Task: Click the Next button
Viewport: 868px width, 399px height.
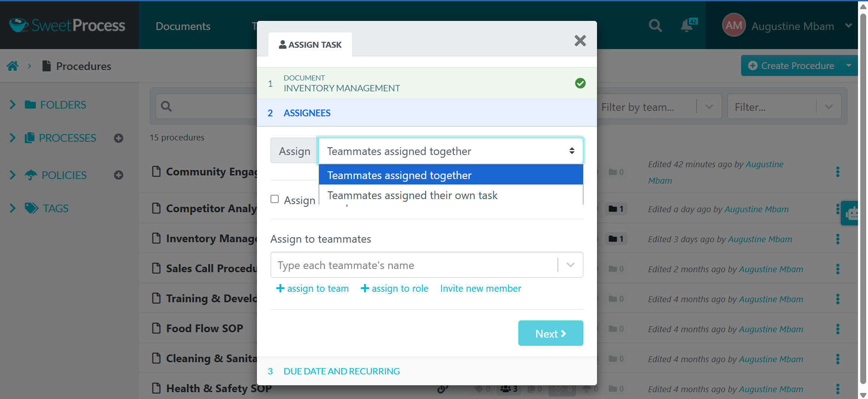Action: click(x=551, y=333)
